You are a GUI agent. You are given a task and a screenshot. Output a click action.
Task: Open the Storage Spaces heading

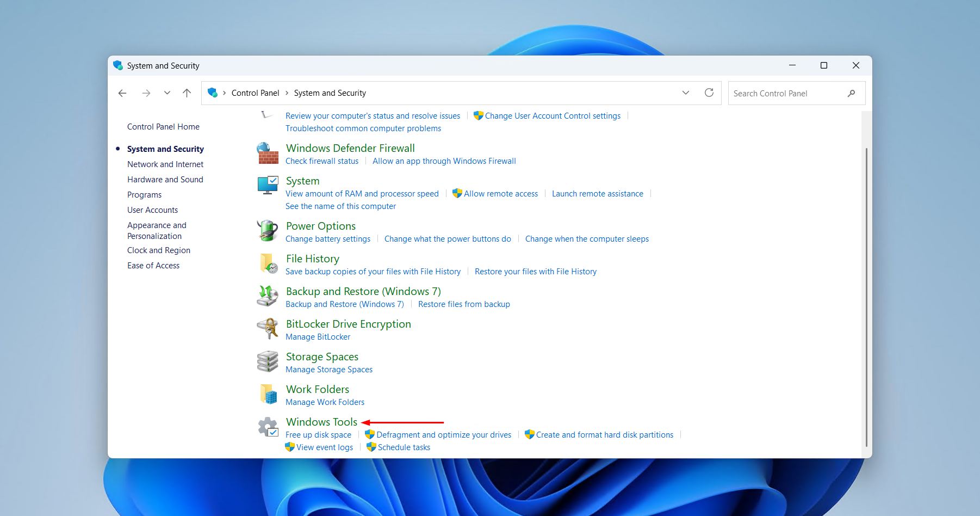tap(322, 357)
